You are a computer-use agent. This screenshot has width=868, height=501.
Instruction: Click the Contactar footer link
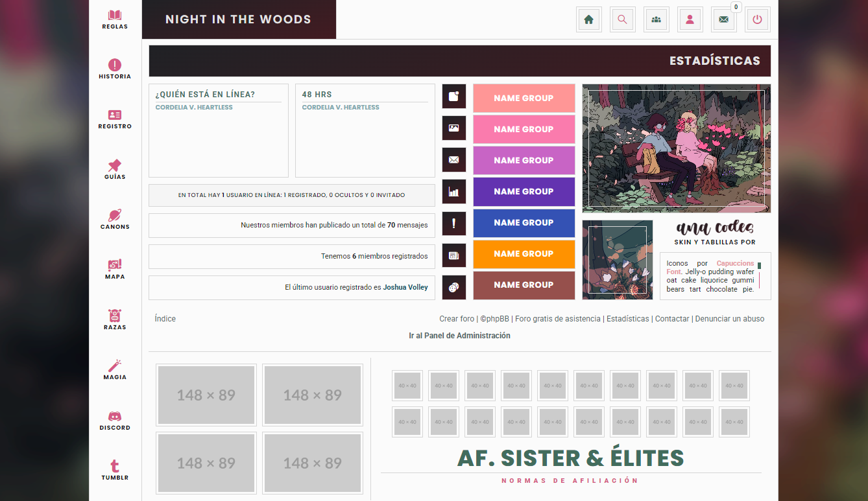672,319
